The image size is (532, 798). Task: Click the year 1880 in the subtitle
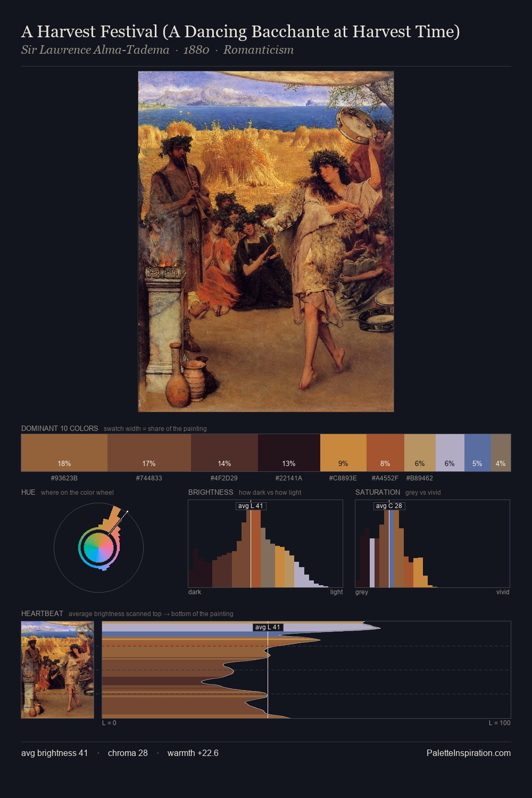[196, 50]
